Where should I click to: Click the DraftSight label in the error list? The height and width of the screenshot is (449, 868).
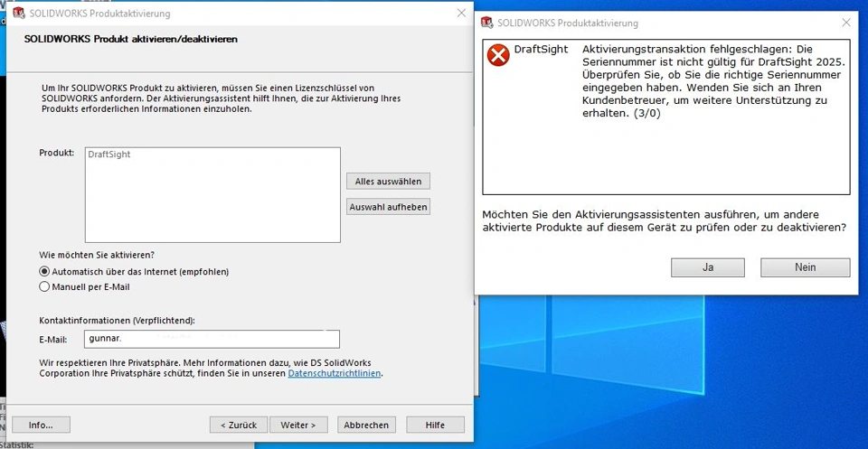(541, 49)
